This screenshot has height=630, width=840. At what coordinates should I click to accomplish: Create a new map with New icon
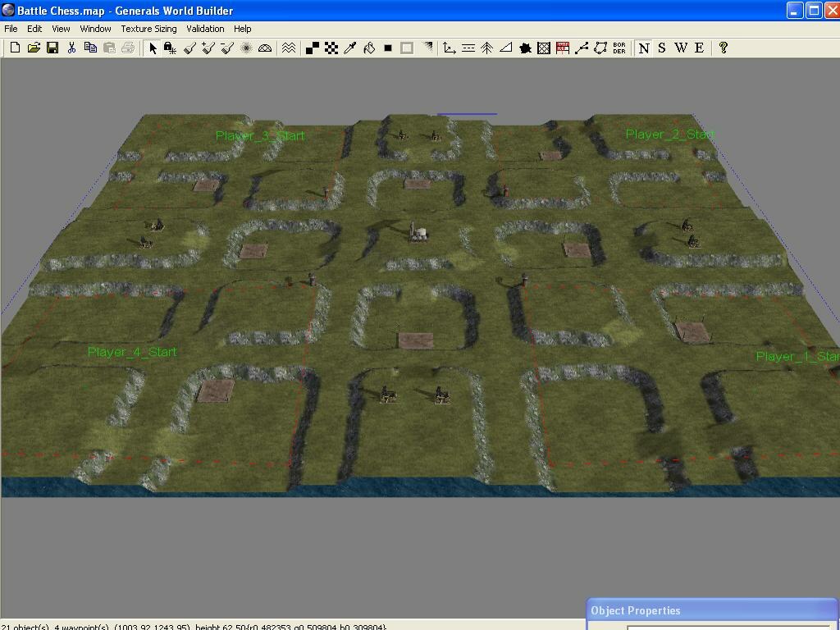coord(15,48)
